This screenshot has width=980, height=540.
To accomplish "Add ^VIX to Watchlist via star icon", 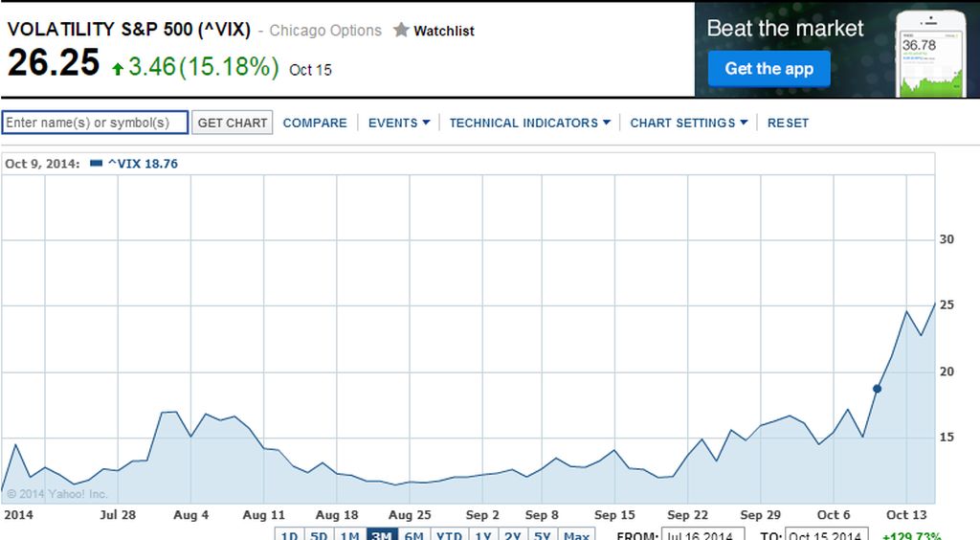I will [x=401, y=30].
